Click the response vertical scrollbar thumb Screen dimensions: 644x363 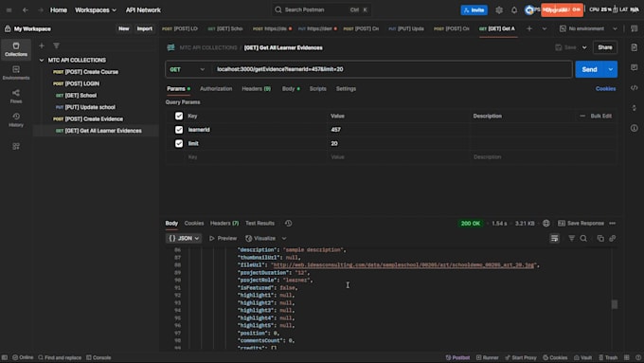pyautogui.click(x=615, y=304)
